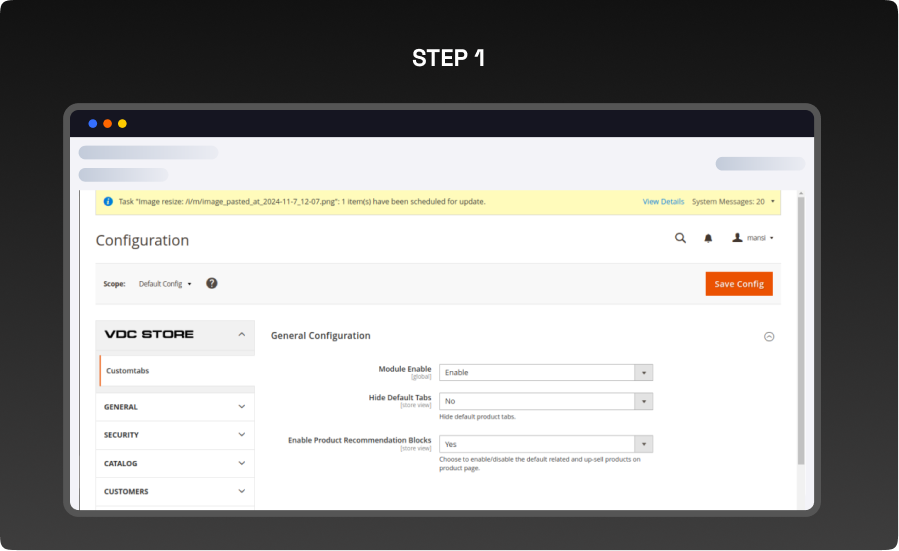Expand the GENERAL config section

(175, 407)
